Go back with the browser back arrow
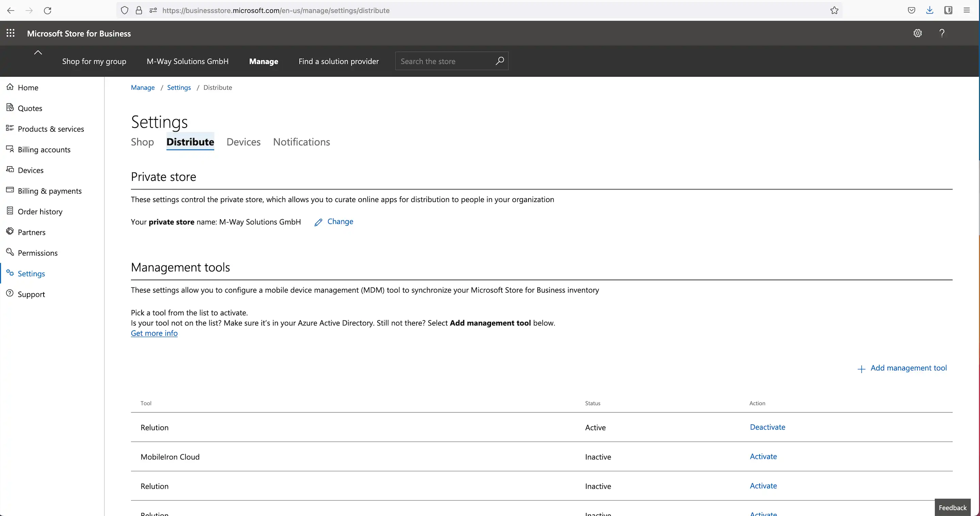Screen dimensions: 980x516 pyautogui.click(x=11, y=10)
